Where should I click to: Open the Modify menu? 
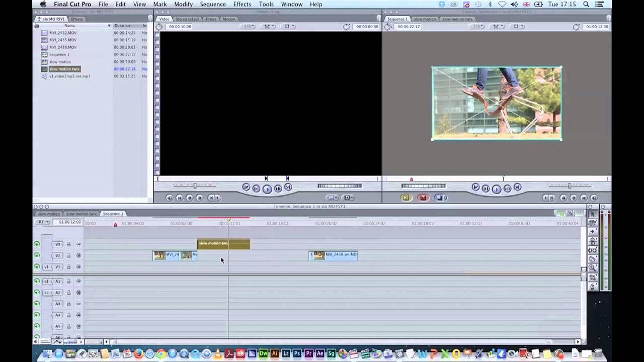point(183,4)
